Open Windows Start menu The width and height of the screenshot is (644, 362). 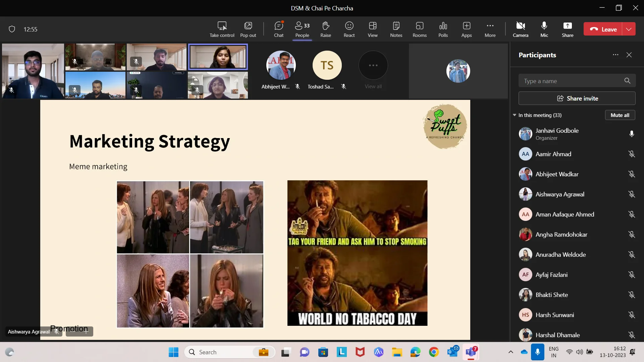pyautogui.click(x=173, y=352)
